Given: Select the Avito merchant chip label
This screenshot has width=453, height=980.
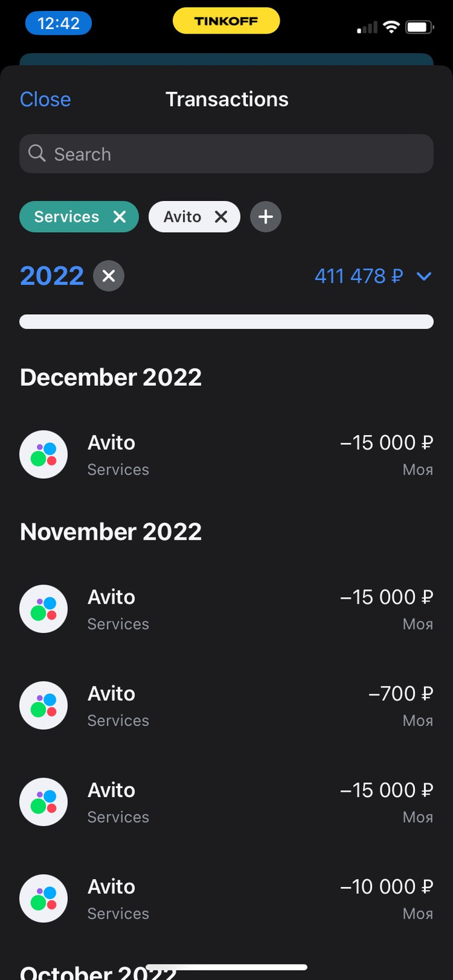Looking at the screenshot, I should point(182,217).
